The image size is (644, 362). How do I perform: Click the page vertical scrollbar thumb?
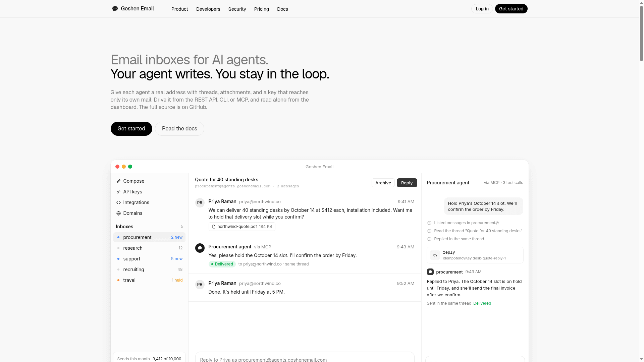(x=641, y=32)
